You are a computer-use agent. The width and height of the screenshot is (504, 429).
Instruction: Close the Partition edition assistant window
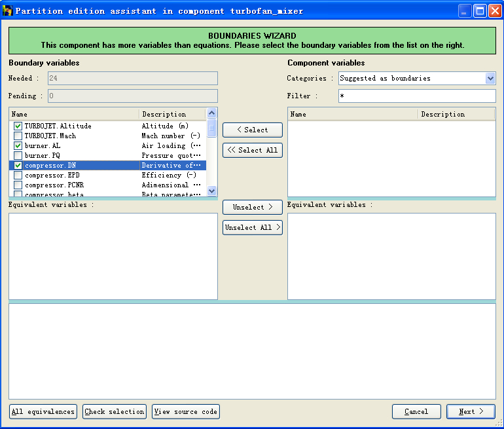[x=495, y=11]
